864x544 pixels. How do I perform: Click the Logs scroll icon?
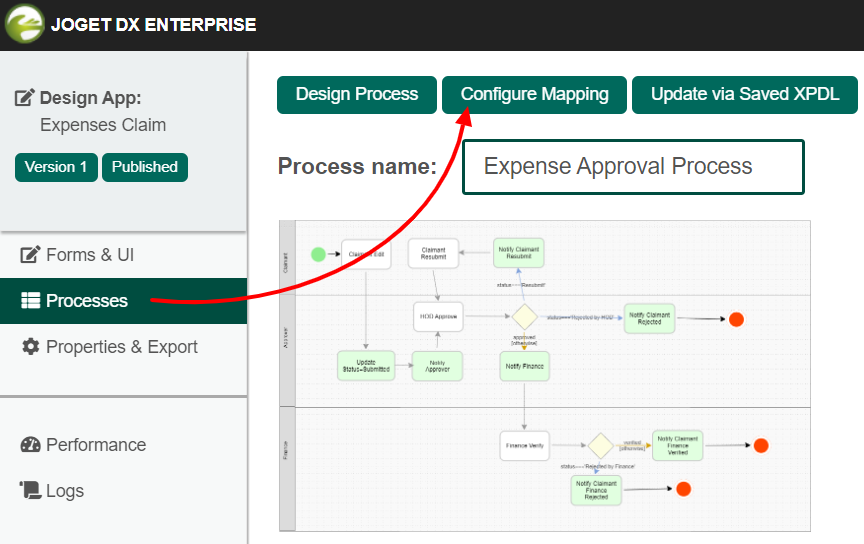tap(30, 490)
